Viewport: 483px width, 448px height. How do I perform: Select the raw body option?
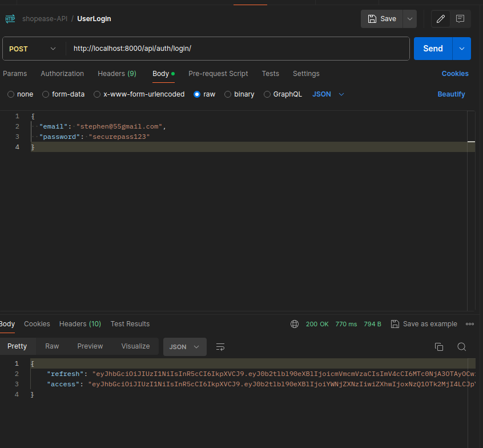(204, 94)
